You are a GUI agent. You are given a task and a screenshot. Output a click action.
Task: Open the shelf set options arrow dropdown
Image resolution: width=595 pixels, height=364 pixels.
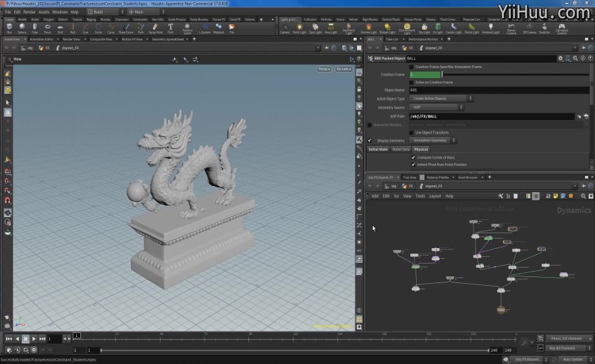(273, 20)
